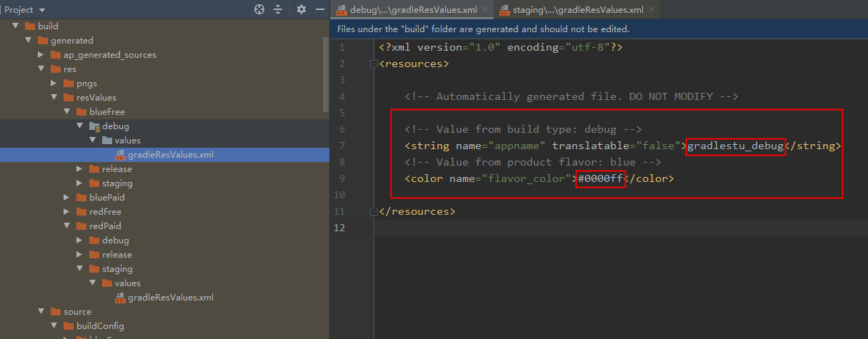Expand the bluePaid folder
This screenshot has height=339, width=868.
(68, 198)
